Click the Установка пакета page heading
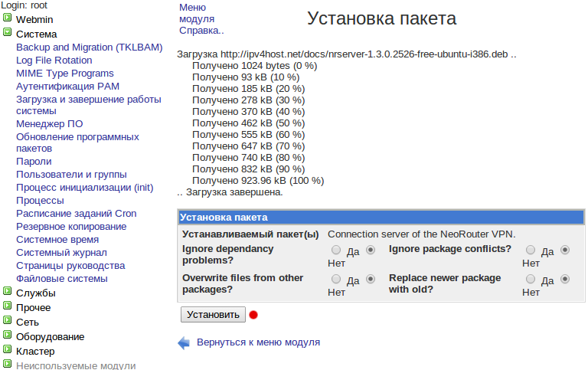The image size is (588, 370). 382,18
